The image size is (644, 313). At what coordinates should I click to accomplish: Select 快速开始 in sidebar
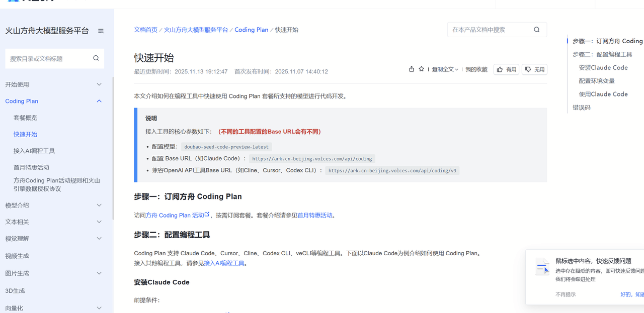point(25,134)
